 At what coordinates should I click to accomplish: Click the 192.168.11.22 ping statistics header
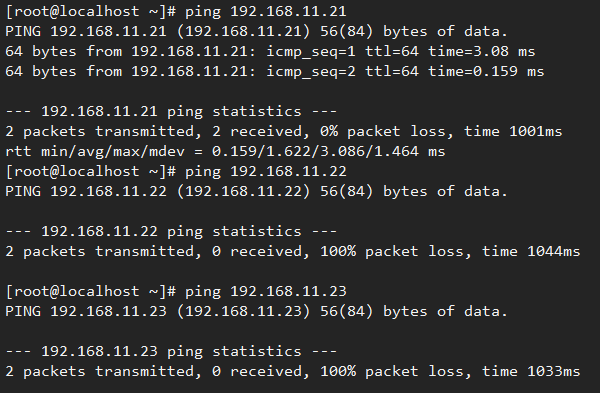tap(171, 232)
